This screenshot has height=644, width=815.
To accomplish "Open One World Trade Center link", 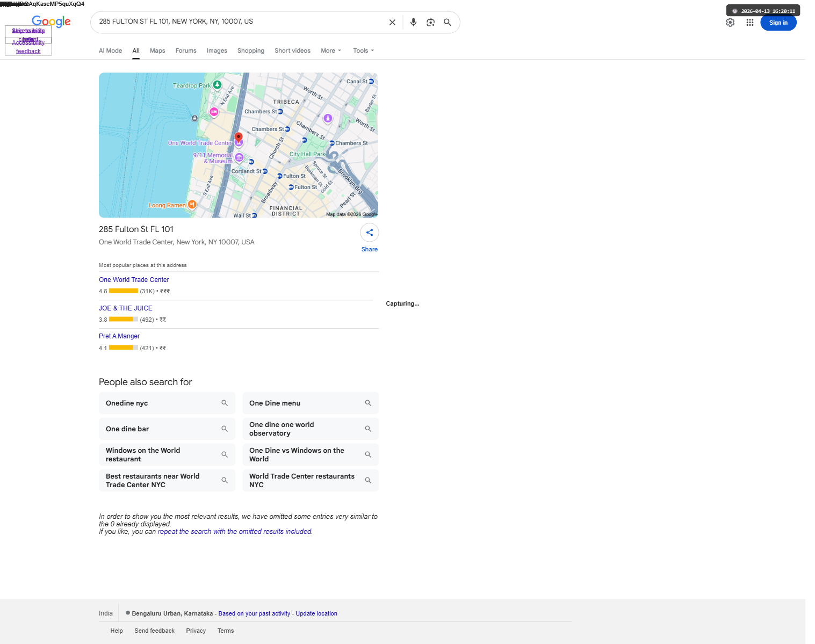I will (x=134, y=280).
